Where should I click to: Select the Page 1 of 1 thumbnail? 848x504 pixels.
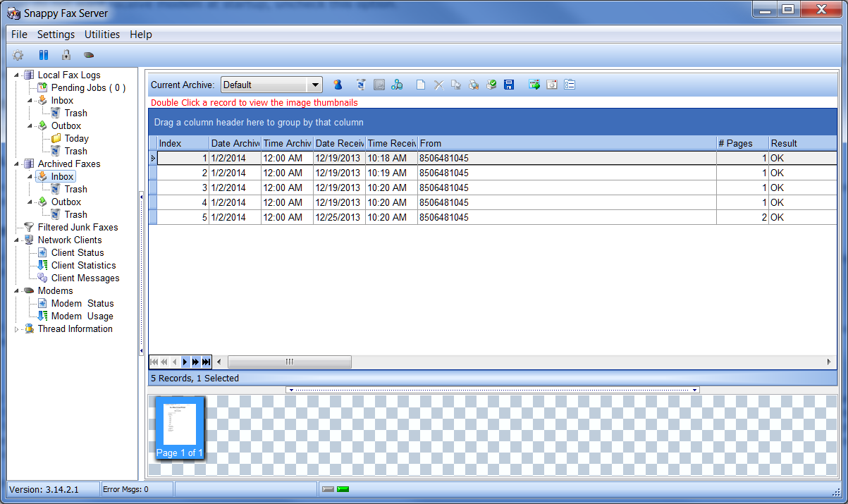pyautogui.click(x=180, y=429)
